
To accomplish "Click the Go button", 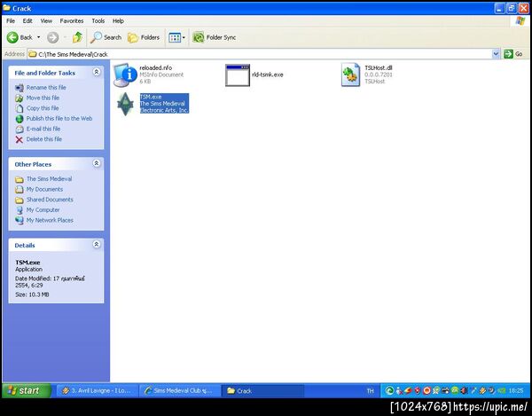I will tap(513, 53).
